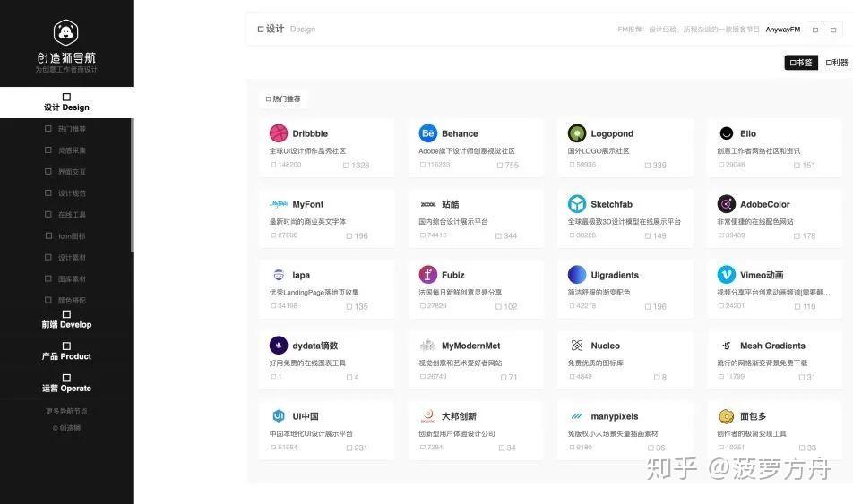This screenshot has height=504, width=853.
Task: Select 设计 Design in the sidebar
Action: click(66, 102)
